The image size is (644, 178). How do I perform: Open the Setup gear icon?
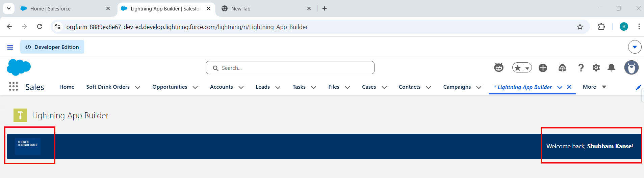tap(596, 68)
